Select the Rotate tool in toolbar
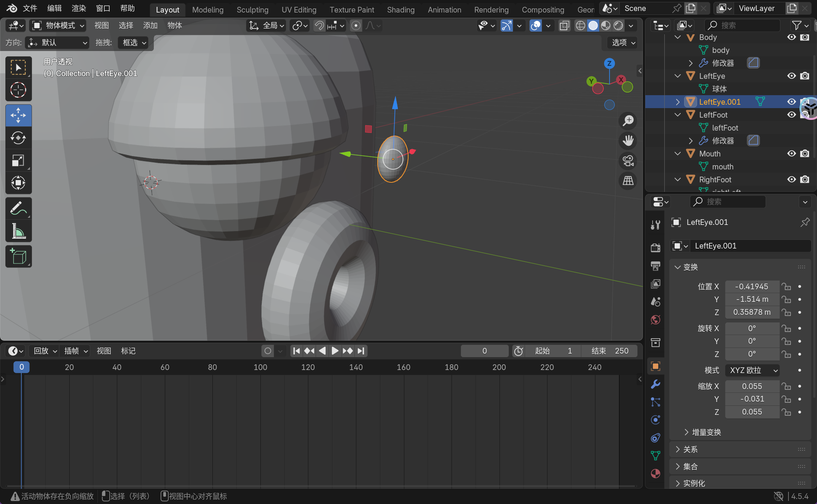The image size is (817, 504). point(18,138)
